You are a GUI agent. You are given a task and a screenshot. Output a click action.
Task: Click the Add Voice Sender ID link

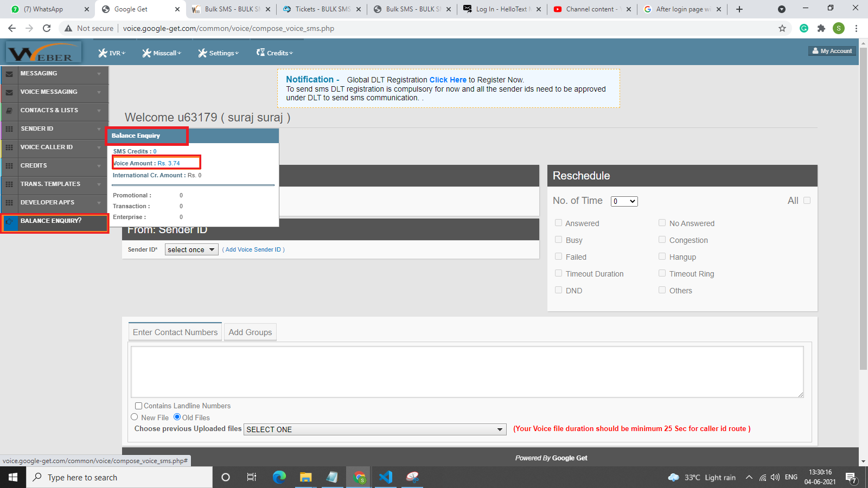(x=253, y=249)
